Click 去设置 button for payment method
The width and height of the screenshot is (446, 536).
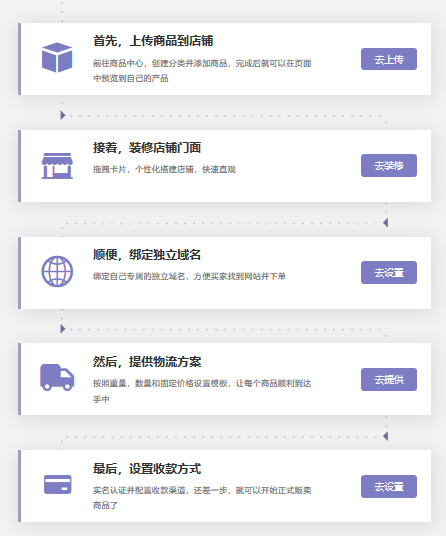(x=389, y=486)
